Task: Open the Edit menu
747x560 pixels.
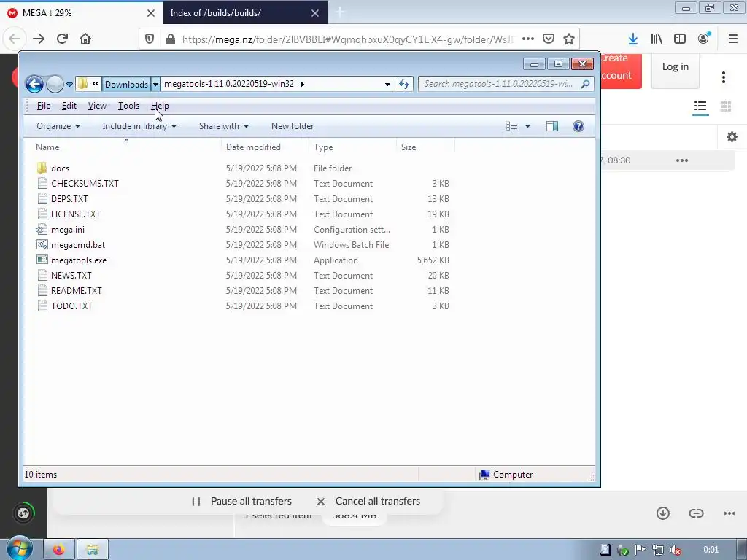Action: tap(69, 106)
